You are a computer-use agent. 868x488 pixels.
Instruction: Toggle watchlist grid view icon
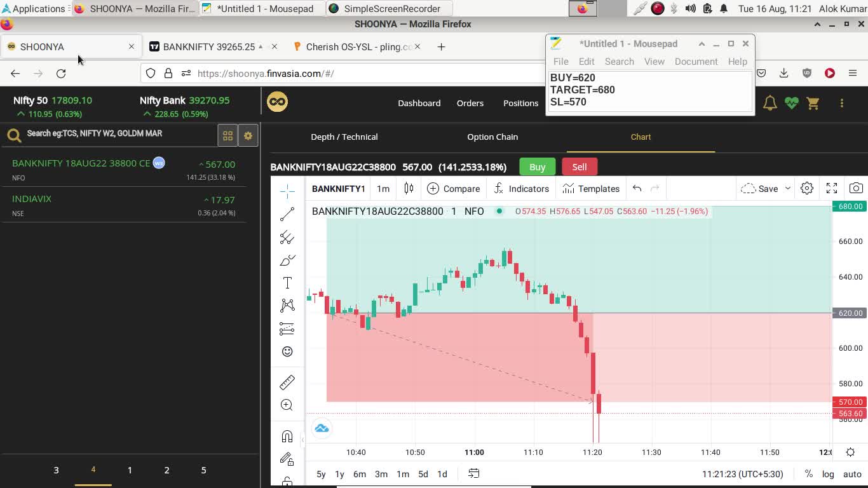[227, 135]
